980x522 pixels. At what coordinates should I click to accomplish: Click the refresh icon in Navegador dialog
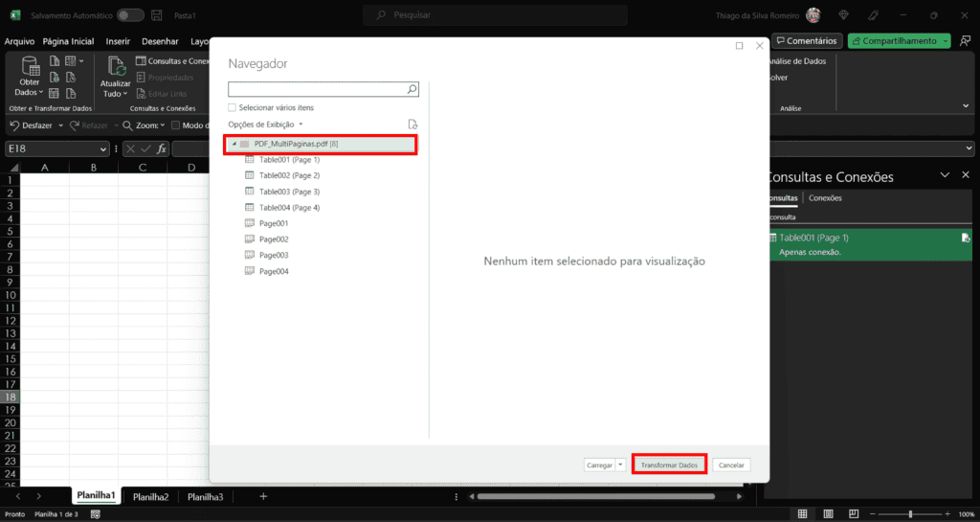pyautogui.click(x=412, y=125)
